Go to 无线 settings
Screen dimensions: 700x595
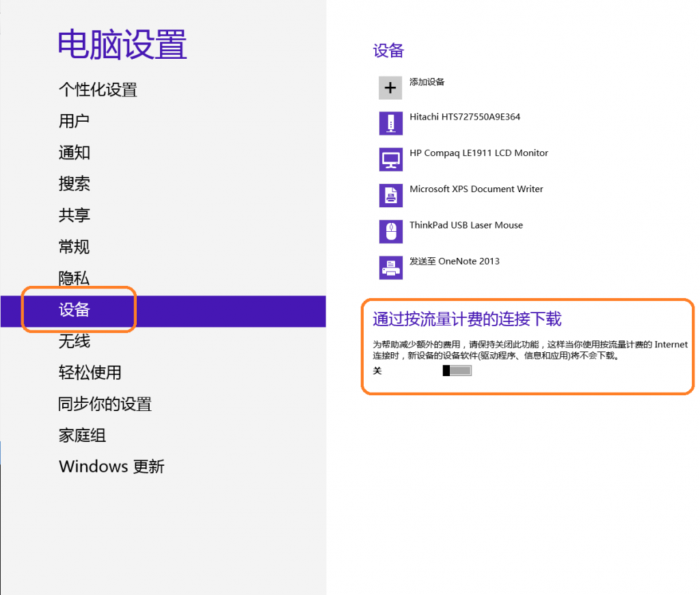(x=74, y=341)
